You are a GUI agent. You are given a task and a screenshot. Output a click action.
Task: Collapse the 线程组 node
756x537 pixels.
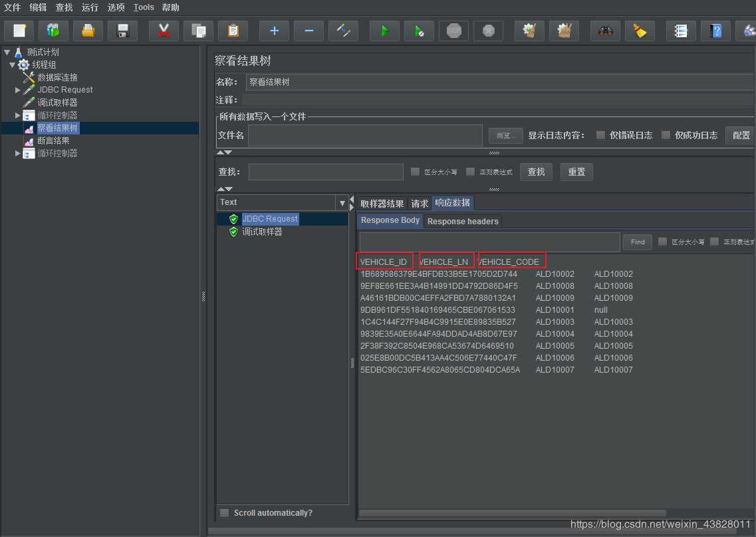tap(12, 65)
